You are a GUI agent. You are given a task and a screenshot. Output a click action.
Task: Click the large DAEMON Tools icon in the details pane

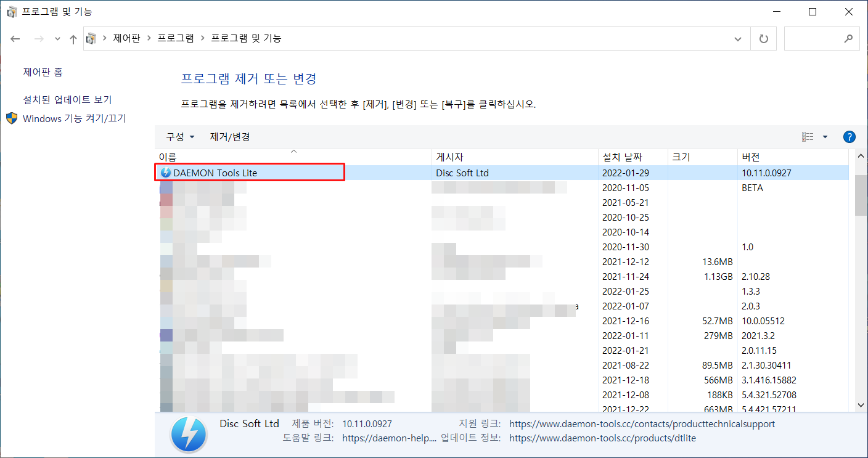(189, 435)
